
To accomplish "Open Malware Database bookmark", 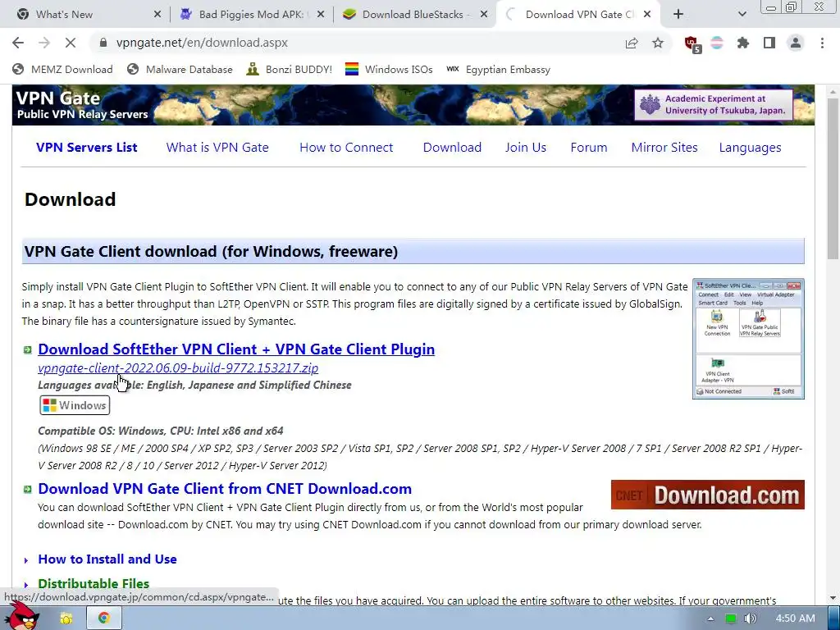I will point(180,70).
